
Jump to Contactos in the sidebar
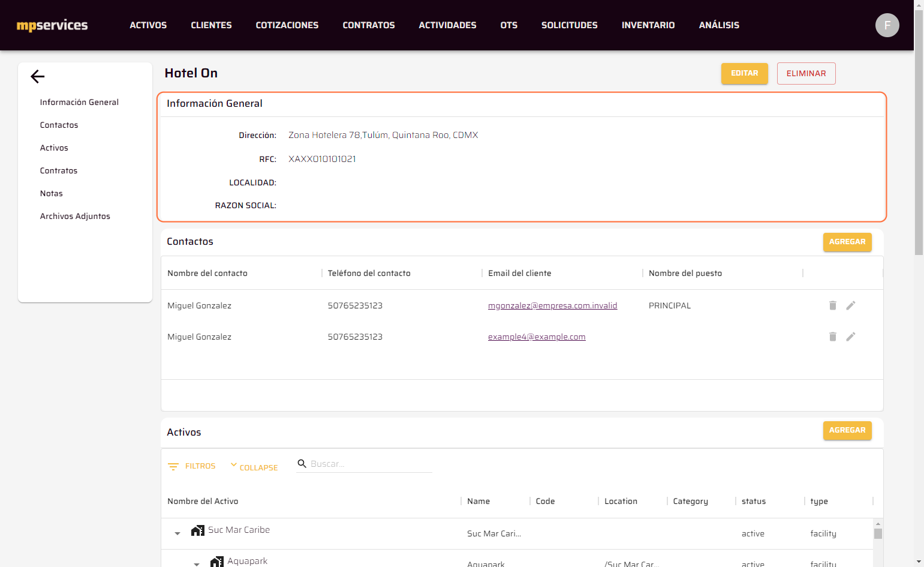point(59,125)
